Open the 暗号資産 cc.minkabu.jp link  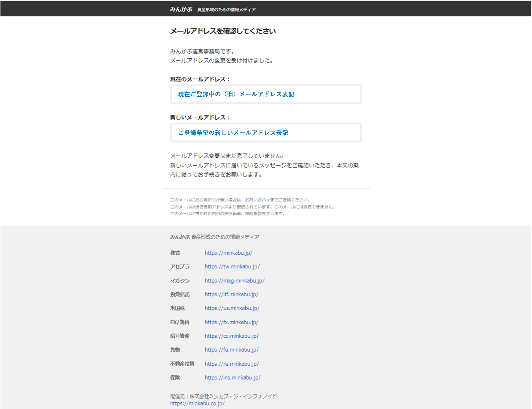(x=232, y=336)
